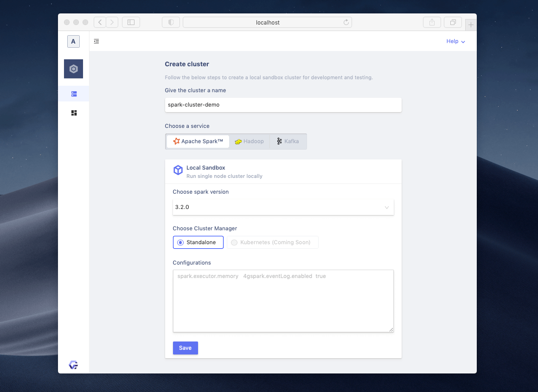Select the Standalone cluster manager

click(198, 242)
